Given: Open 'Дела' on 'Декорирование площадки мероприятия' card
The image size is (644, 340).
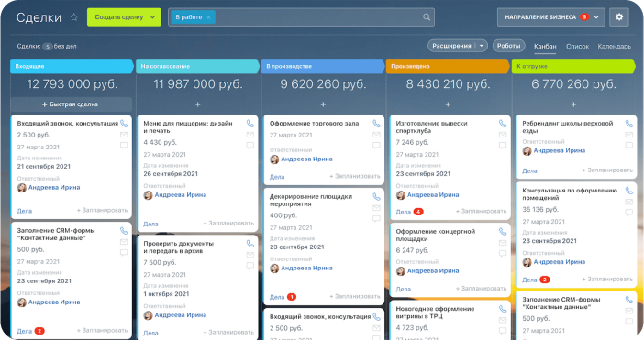Looking at the screenshot, I should tap(277, 297).
